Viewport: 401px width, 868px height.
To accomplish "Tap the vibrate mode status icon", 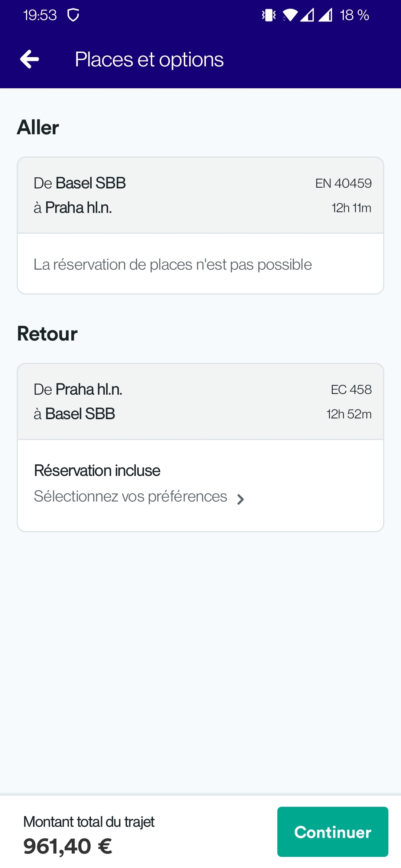I will tap(269, 15).
